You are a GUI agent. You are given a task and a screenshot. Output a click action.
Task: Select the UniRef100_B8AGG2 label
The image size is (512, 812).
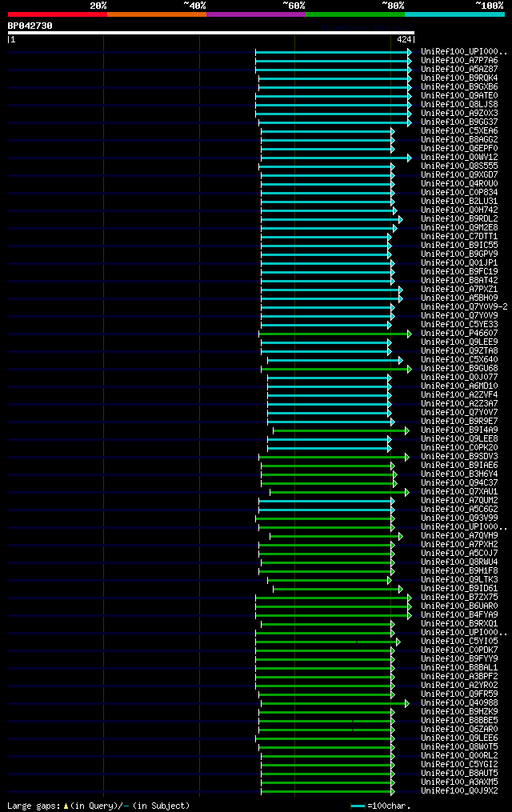(459, 140)
